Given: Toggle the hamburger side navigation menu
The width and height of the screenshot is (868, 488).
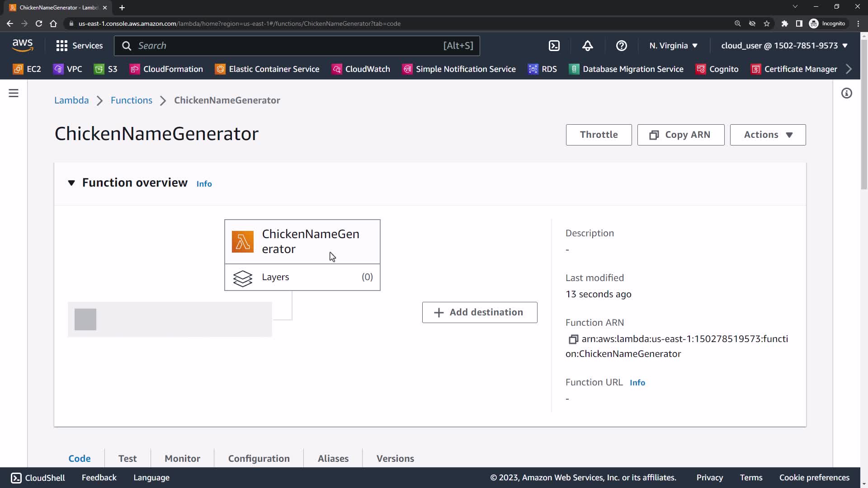Looking at the screenshot, I should (x=14, y=93).
